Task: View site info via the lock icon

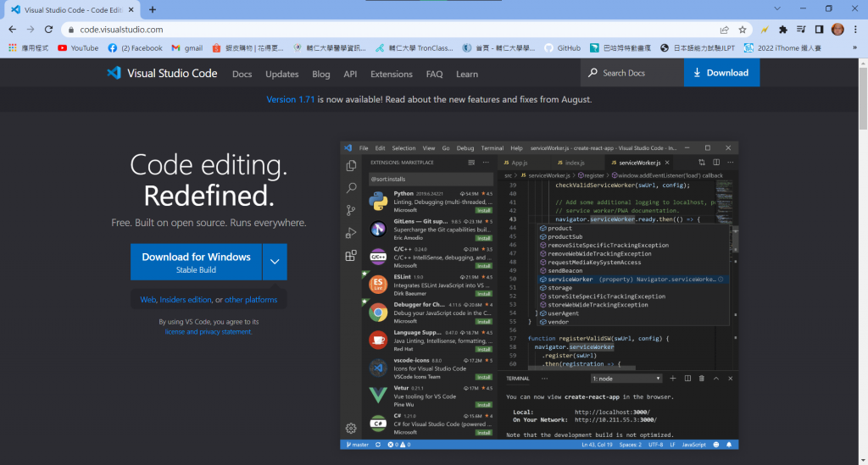Action: [71, 30]
